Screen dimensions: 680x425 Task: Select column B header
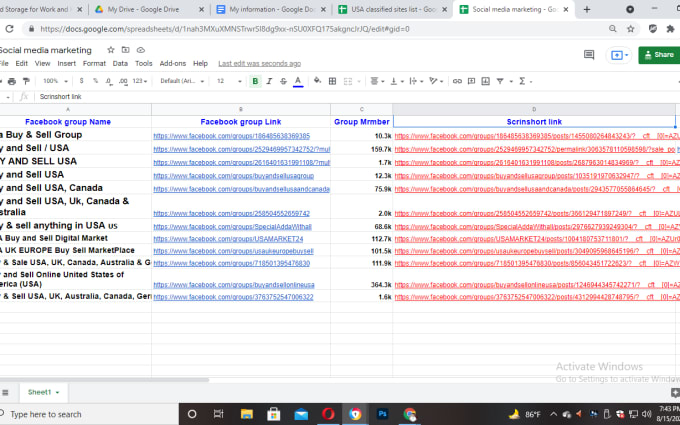point(241,109)
